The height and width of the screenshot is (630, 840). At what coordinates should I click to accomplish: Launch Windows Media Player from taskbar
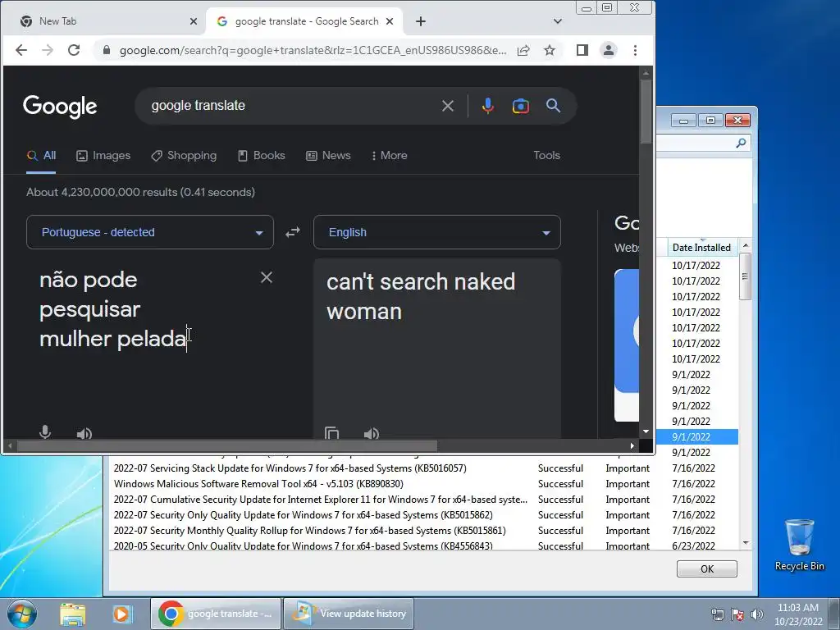(x=121, y=614)
